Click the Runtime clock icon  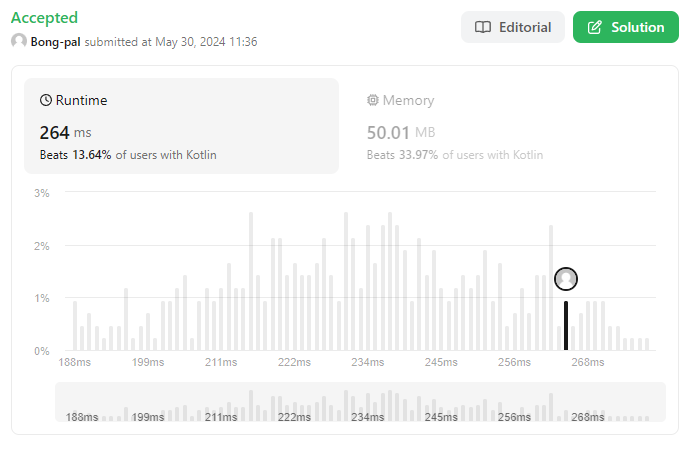(46, 100)
